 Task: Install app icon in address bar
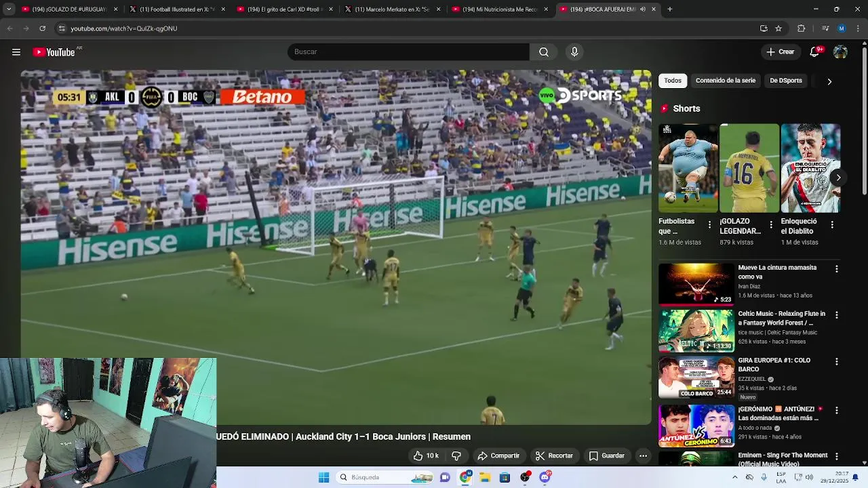pos(764,28)
